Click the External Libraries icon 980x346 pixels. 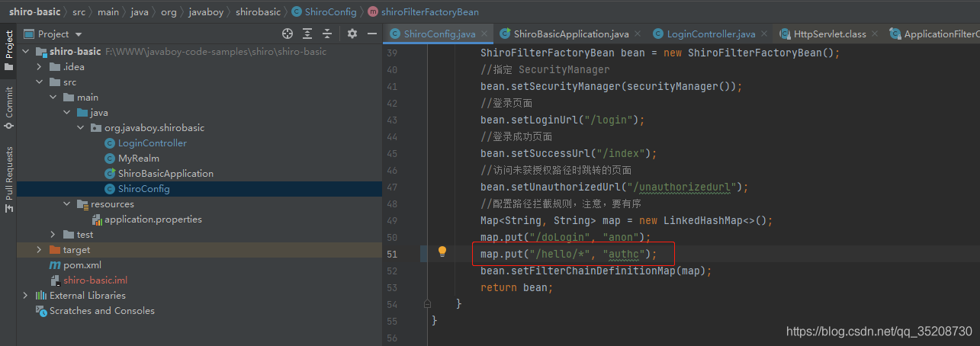[x=41, y=296]
